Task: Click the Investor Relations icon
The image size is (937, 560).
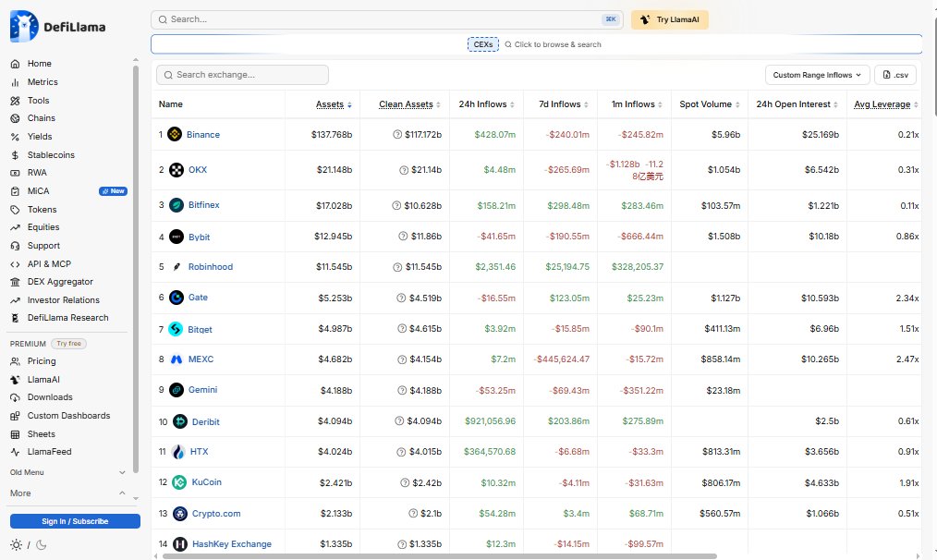Action: (16, 300)
